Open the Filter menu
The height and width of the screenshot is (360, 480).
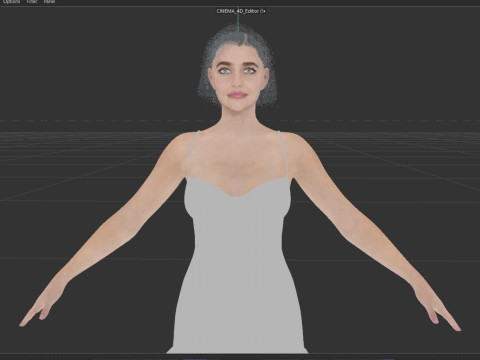pos(32,2)
